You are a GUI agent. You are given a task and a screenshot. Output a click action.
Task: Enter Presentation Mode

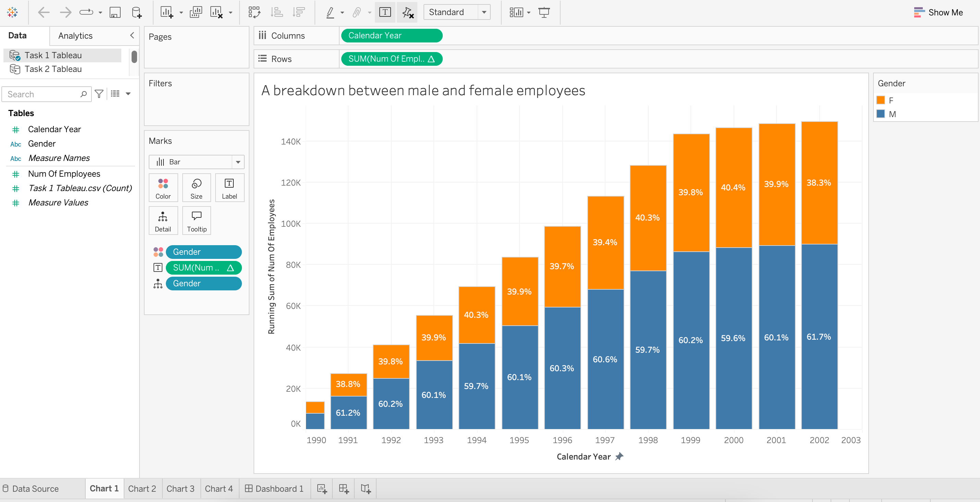[544, 12]
